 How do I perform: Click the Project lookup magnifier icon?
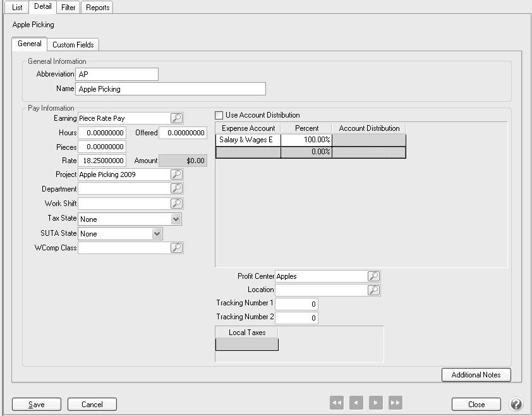176,174
